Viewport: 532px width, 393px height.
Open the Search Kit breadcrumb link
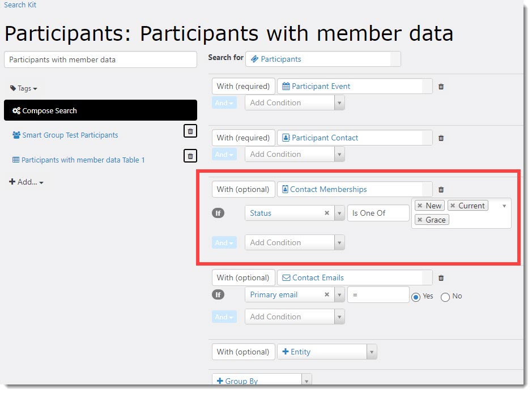[x=20, y=5]
